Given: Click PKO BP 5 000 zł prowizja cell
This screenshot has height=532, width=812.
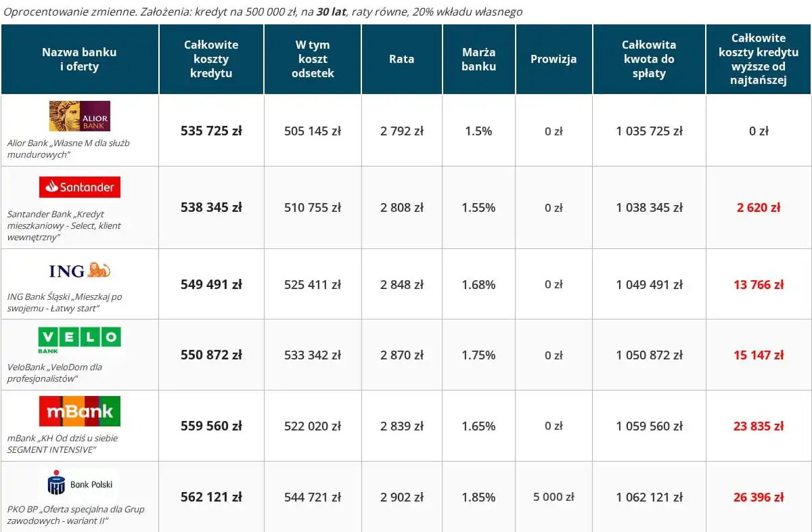Looking at the screenshot, I should [x=554, y=497].
